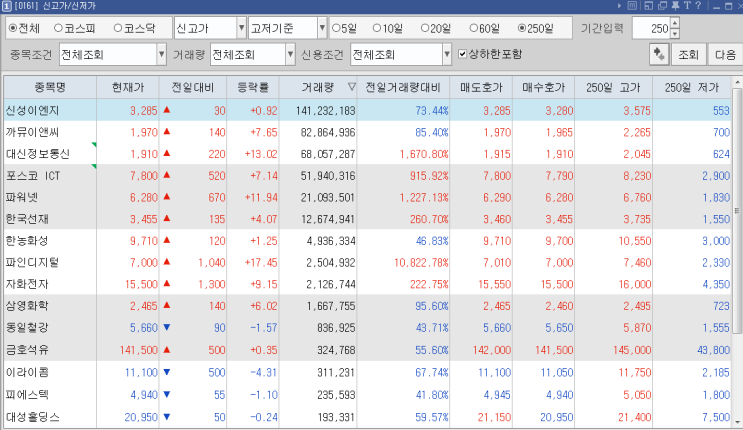Increase 기간입력 value with up stepper
Viewport: 743px width, 430px height.
[675, 23]
